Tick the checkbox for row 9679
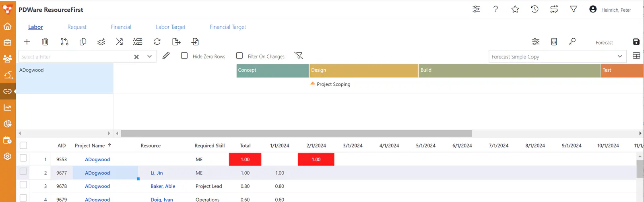Viewport: 644px width, 202px height. pyautogui.click(x=23, y=198)
